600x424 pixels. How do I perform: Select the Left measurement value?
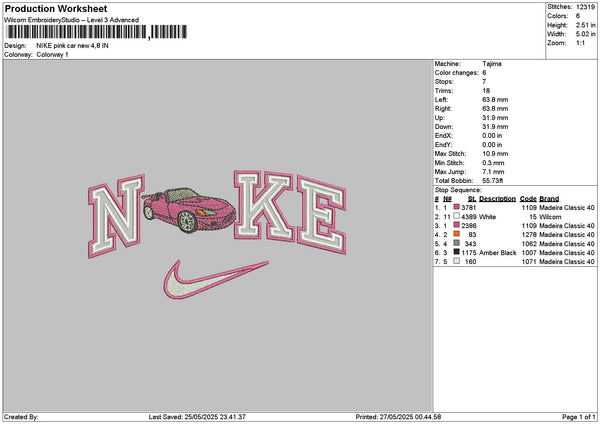[x=495, y=99]
